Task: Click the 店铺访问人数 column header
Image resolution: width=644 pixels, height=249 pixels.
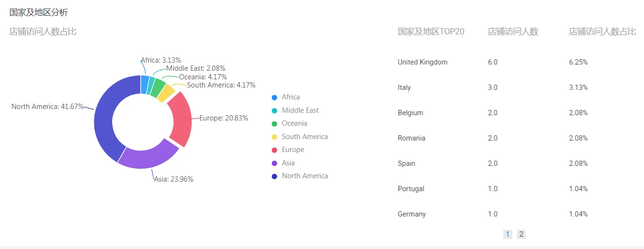Action: point(513,32)
